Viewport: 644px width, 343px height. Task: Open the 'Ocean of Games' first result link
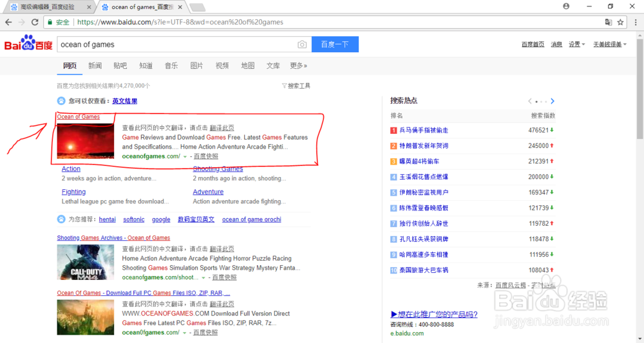tap(78, 116)
